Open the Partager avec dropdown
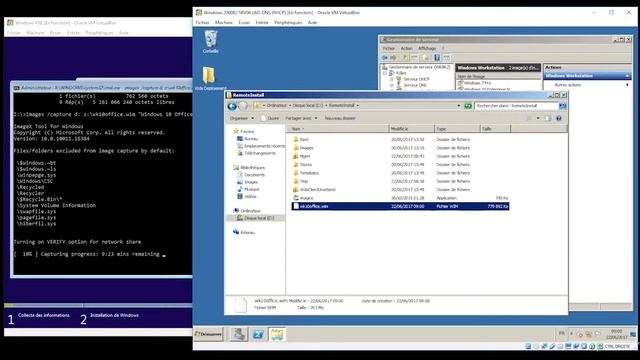Image resolution: width=640 pixels, height=360 pixels. 301,118
